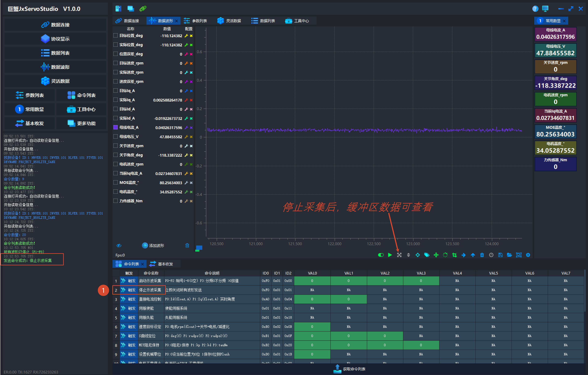The width and height of the screenshot is (588, 375).
Task: Click 添加波形 to add a waveform
Action: click(x=153, y=245)
